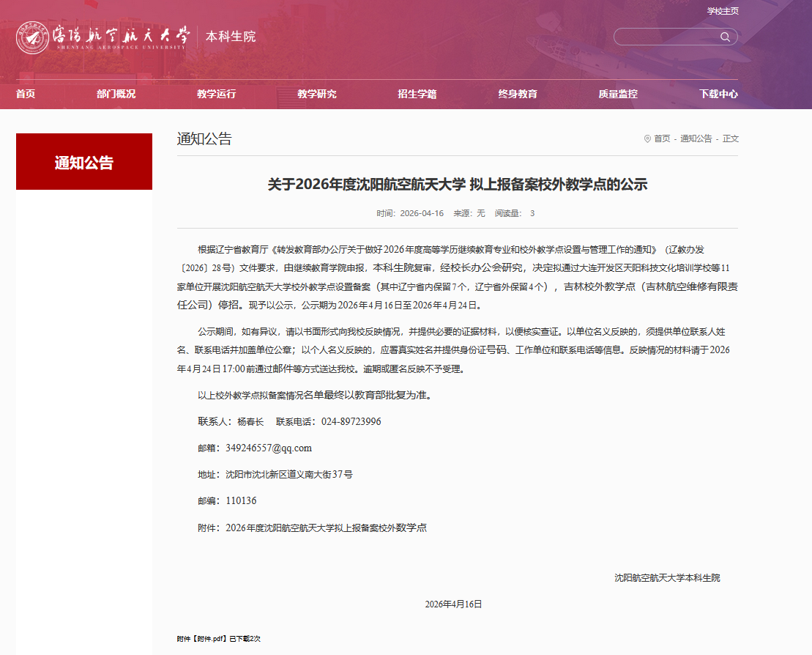This screenshot has width=812, height=655.
Task: Open 首页 in the main navigation
Action: [x=26, y=94]
